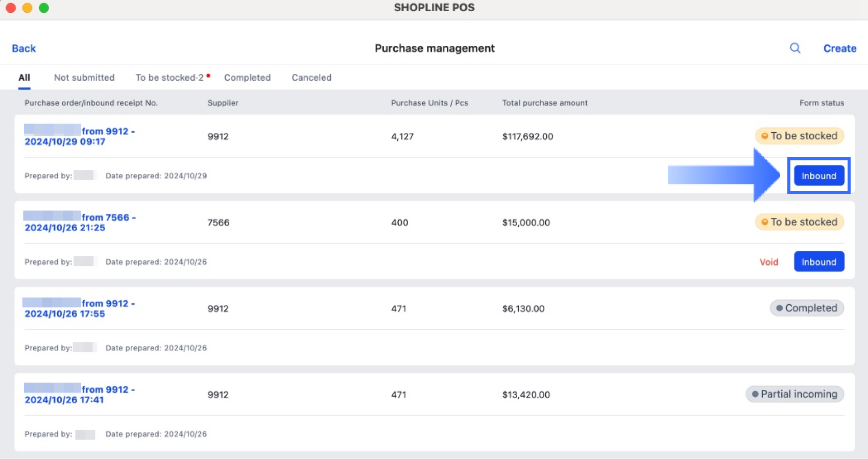Click the yellow minimize window button

[x=28, y=8]
